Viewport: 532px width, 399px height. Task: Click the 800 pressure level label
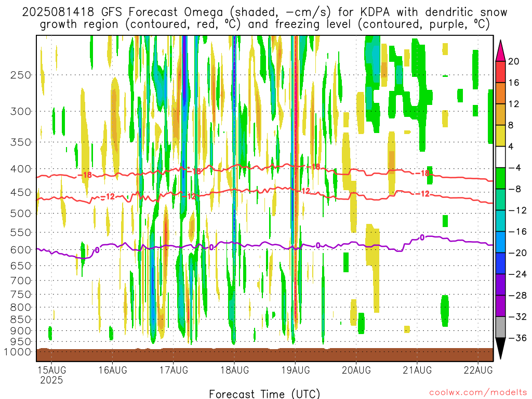[21, 308]
